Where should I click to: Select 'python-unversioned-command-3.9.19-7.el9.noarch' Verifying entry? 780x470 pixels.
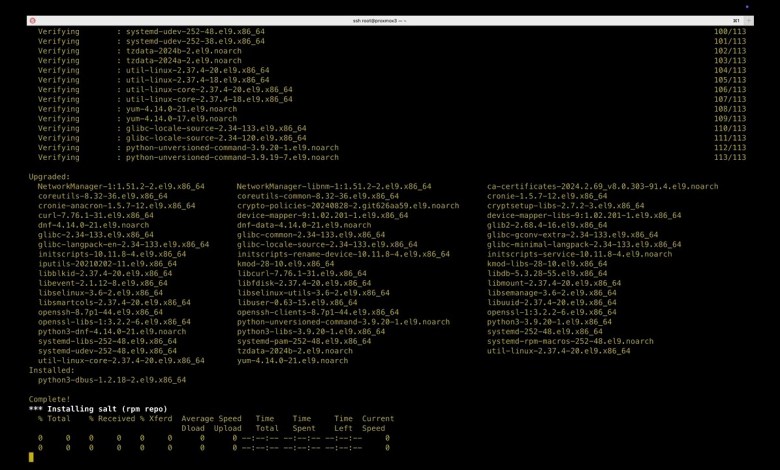click(232, 157)
